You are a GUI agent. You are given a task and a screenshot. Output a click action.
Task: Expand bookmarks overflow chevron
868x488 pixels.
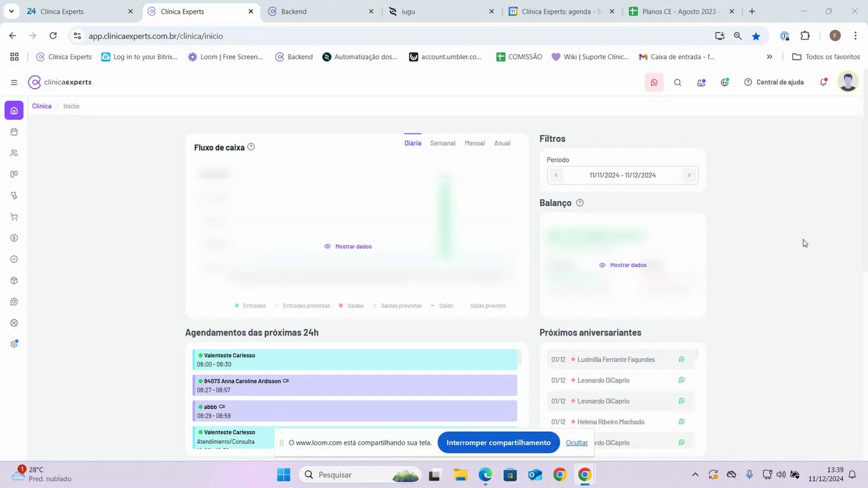tap(769, 57)
